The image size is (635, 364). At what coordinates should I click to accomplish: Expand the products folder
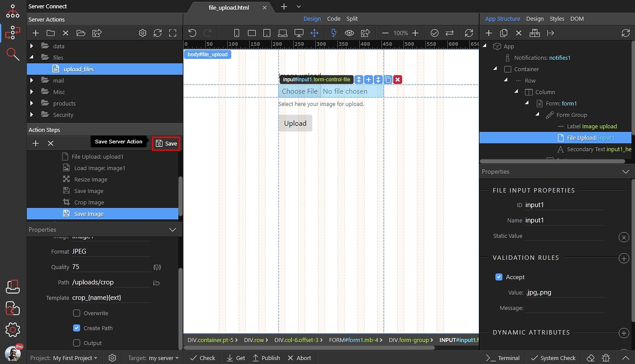31,103
